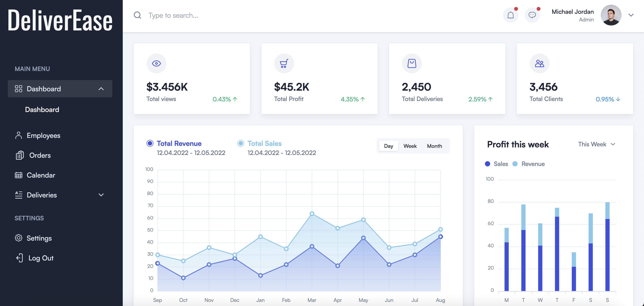Image resolution: width=644 pixels, height=306 pixels.
Task: Toggle the Sales legend dot in the Profit chart
Action: [x=487, y=164]
